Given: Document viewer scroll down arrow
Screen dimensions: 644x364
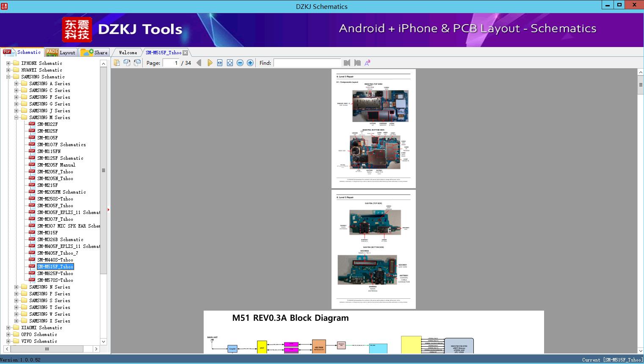Looking at the screenshot, I should pos(641,350).
